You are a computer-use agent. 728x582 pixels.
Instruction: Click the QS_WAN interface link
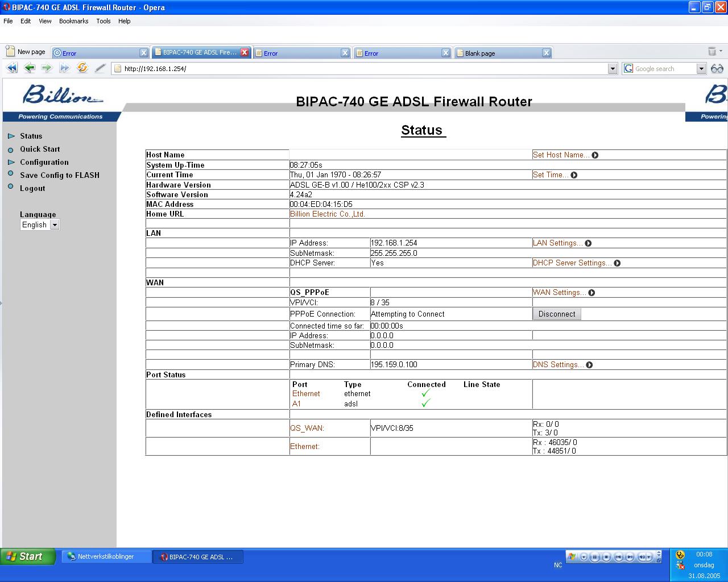pyautogui.click(x=307, y=429)
